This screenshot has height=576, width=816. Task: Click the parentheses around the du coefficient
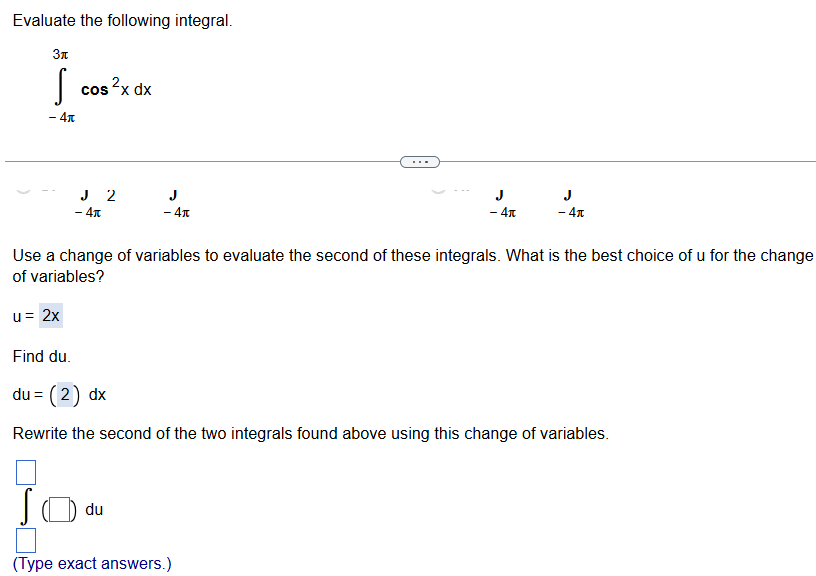coord(66,394)
